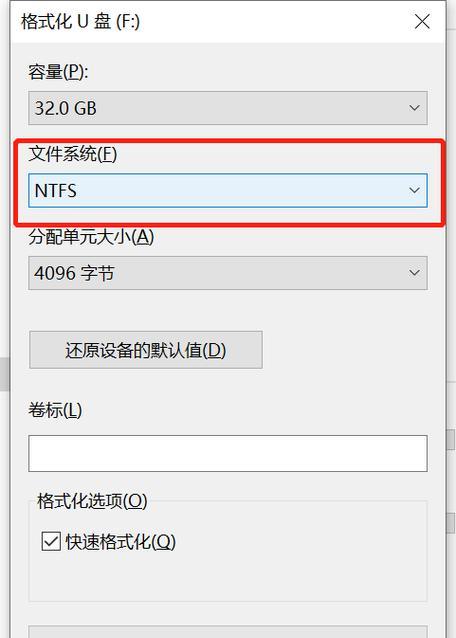Click the chevron arrow of the 32.0 GB combo box
Screen dimensions: 456x638
click(414, 108)
